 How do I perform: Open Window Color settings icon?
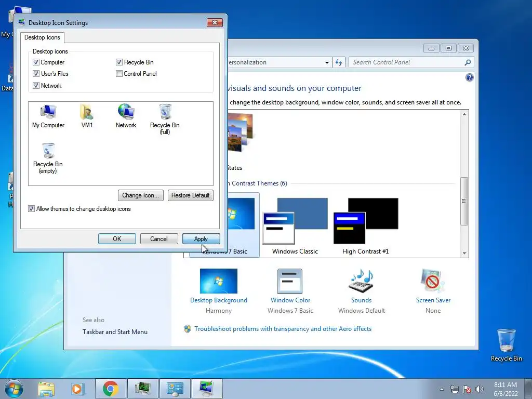click(290, 281)
